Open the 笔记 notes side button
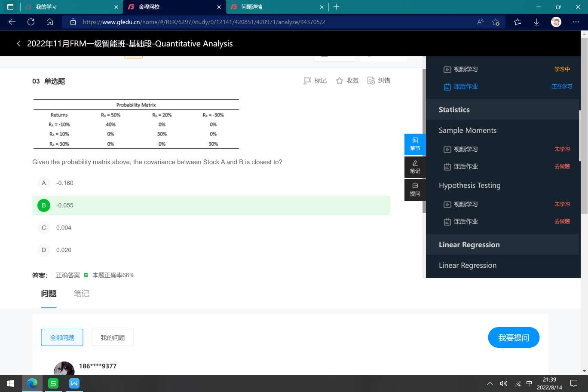The width and height of the screenshot is (588, 392). pos(415,167)
